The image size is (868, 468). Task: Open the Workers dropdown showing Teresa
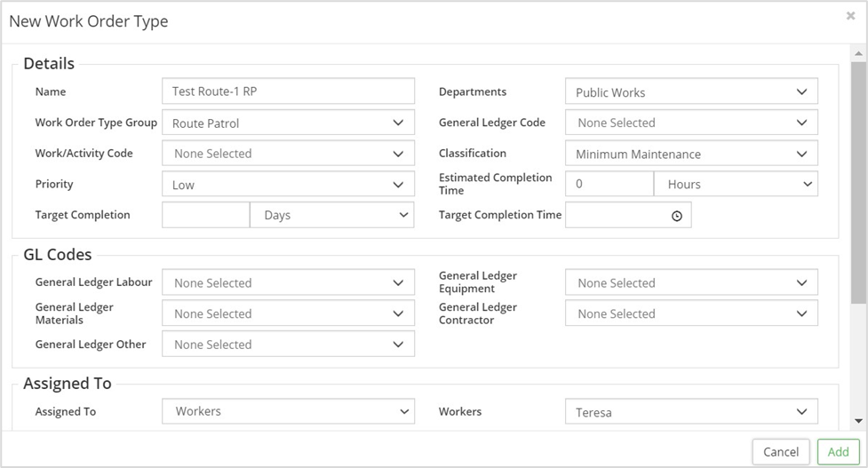pos(691,412)
